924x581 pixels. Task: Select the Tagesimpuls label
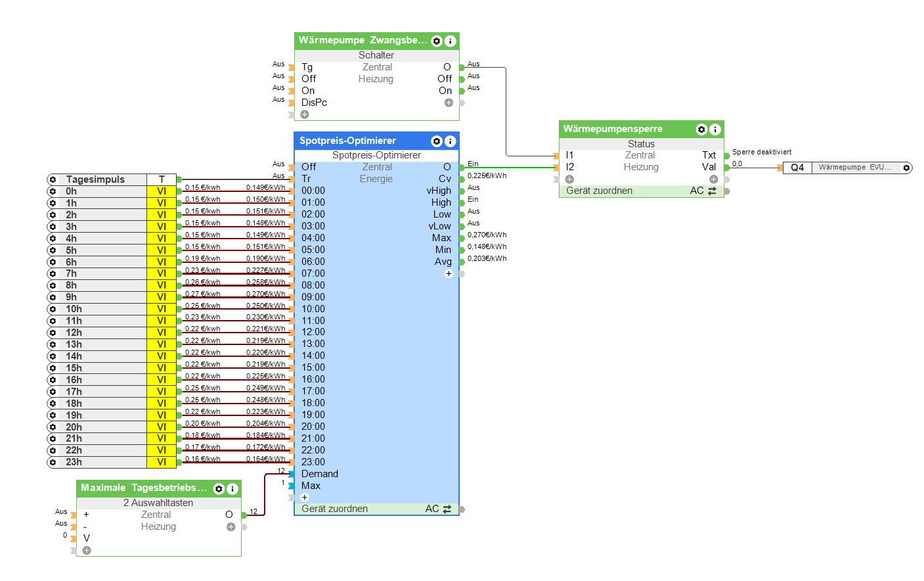95,179
